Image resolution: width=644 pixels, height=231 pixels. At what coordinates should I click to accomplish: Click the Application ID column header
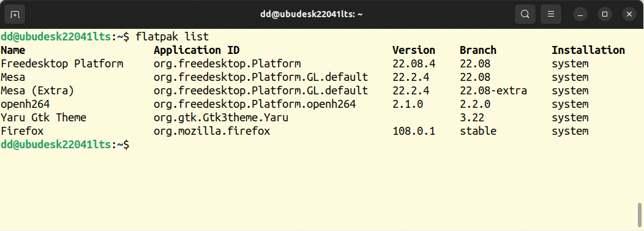point(197,50)
